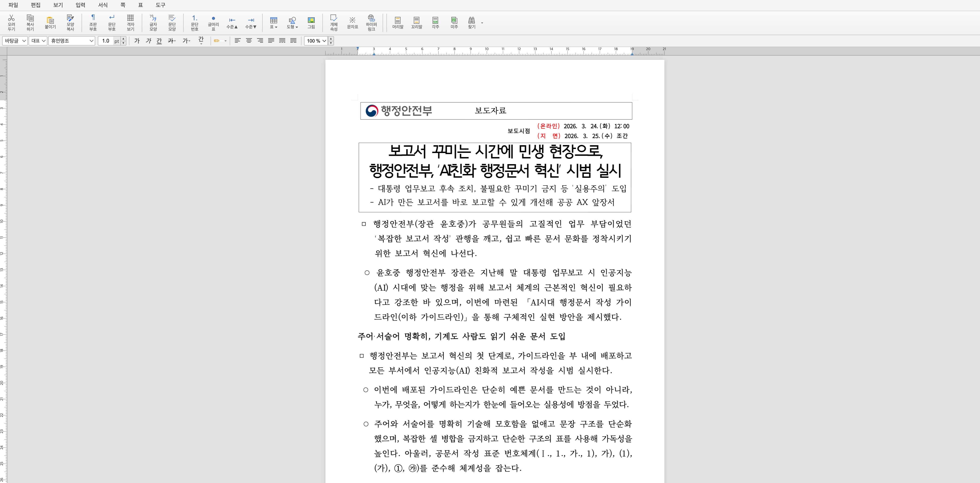Open the 쪽 menu

(x=123, y=5)
